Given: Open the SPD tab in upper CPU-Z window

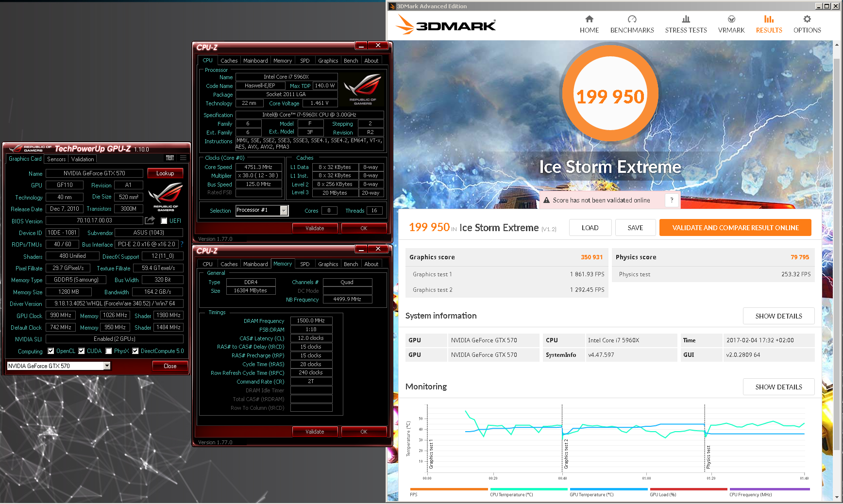Looking at the screenshot, I should click(x=304, y=61).
